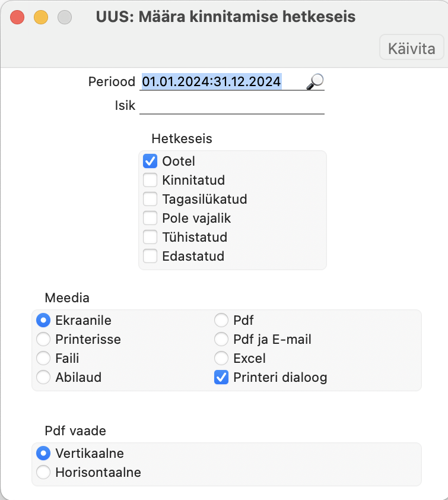This screenshot has height=500, width=448.
Task: Choose Pdf as the output media
Action: click(221, 320)
